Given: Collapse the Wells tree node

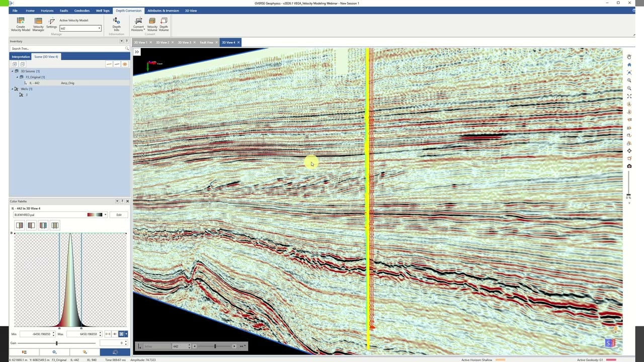Looking at the screenshot, I should (13, 89).
